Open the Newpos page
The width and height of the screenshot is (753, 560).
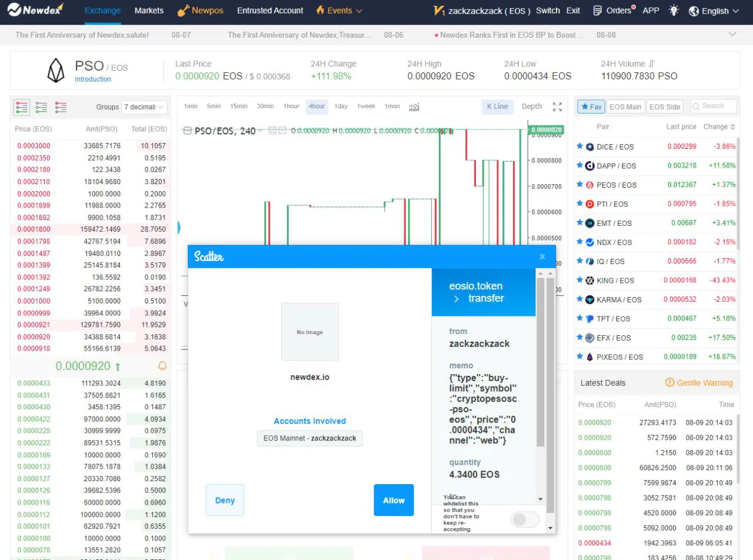point(201,11)
